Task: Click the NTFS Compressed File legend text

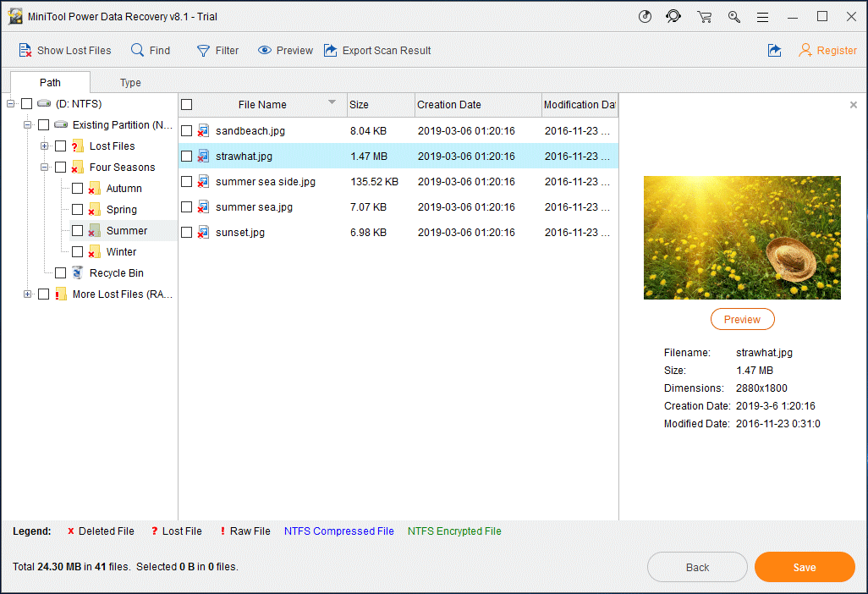Action: [338, 531]
